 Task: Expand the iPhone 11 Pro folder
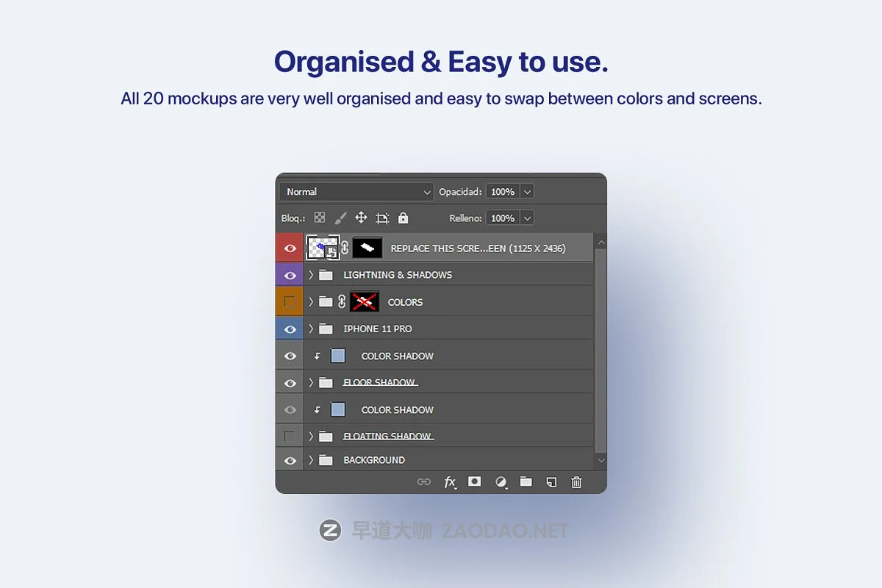(311, 329)
